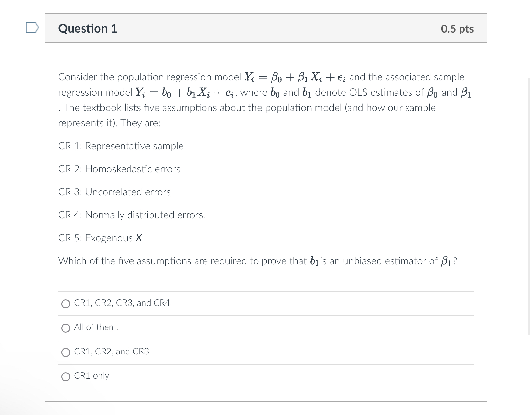Click the 'All of them.' answer text

click(x=96, y=327)
